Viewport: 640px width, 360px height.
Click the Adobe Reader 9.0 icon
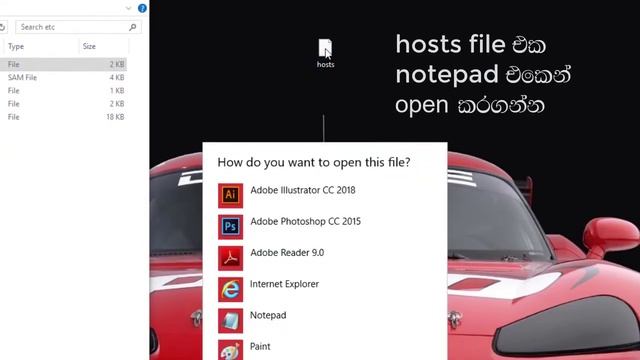pyautogui.click(x=230, y=258)
